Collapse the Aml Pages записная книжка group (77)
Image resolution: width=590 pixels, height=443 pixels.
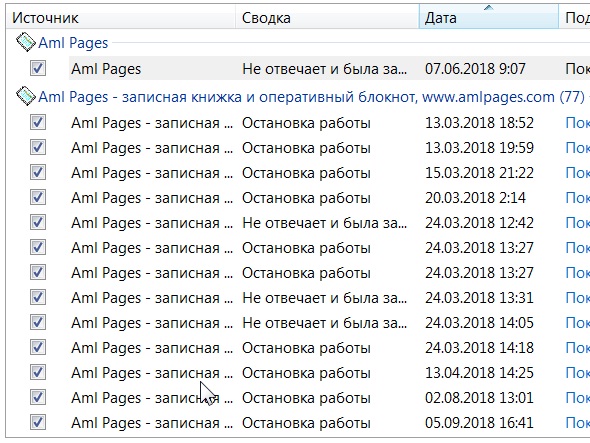pyautogui.click(x=312, y=97)
